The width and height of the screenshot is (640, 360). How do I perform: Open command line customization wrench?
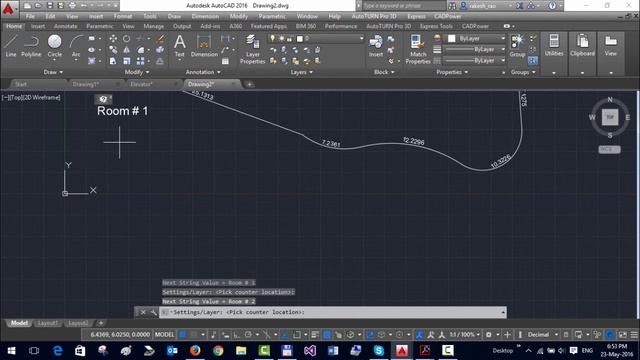click(153, 312)
